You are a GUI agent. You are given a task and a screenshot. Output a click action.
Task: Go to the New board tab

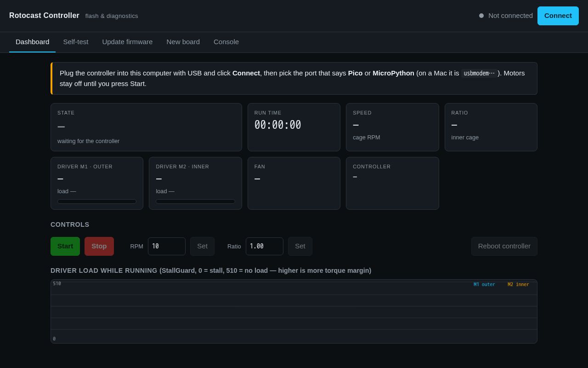tap(183, 42)
